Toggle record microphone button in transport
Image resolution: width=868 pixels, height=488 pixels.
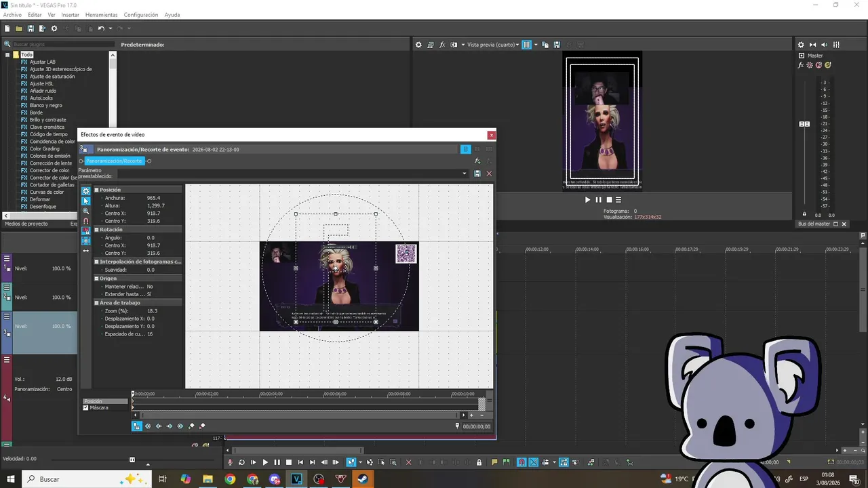[230, 462]
